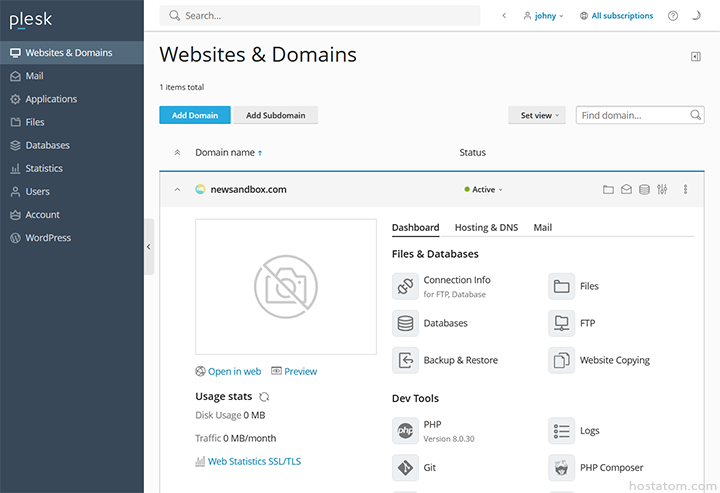Click the hosting settings sliders icon

pos(662,189)
